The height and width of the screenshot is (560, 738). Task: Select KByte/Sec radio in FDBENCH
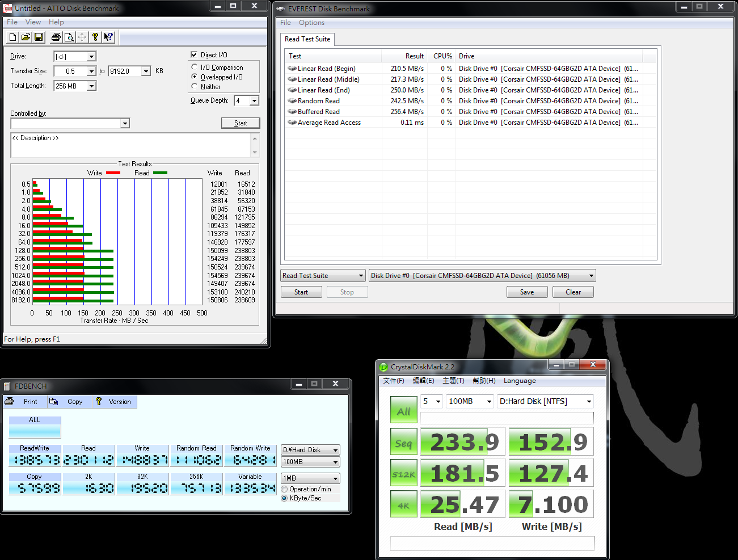click(284, 498)
